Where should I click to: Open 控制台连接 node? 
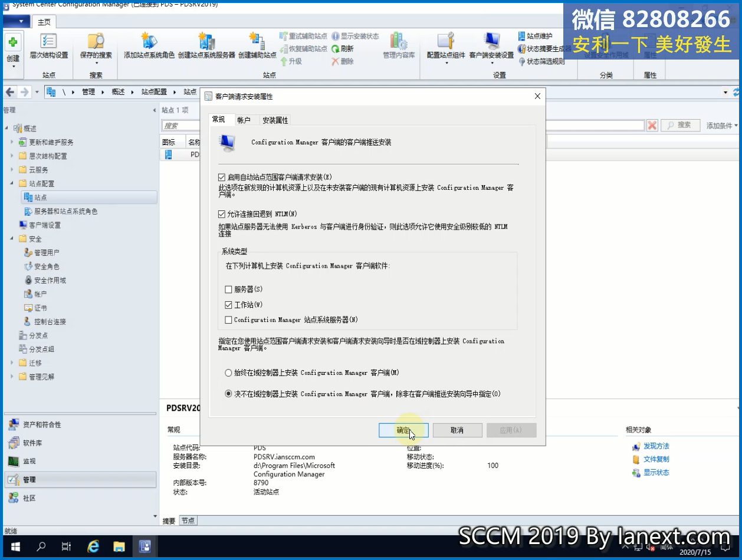pos(45,322)
